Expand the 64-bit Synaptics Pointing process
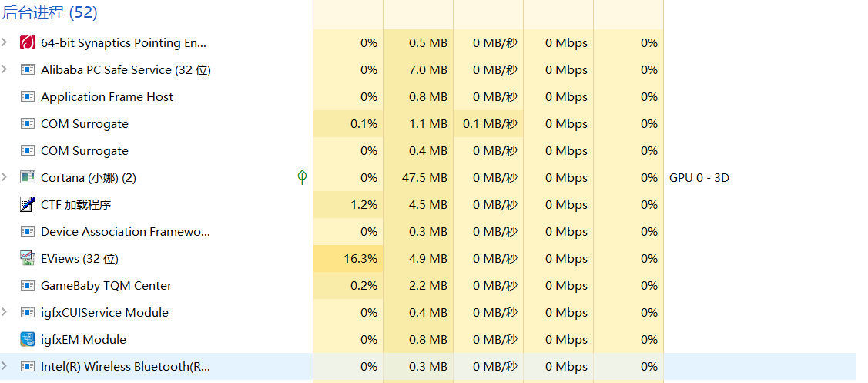The height and width of the screenshot is (383, 868). (5, 42)
